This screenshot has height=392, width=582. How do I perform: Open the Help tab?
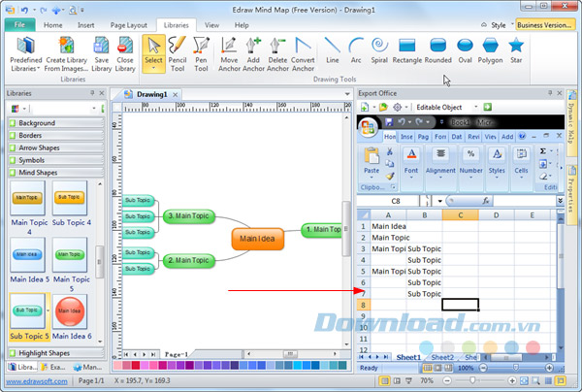tap(242, 25)
